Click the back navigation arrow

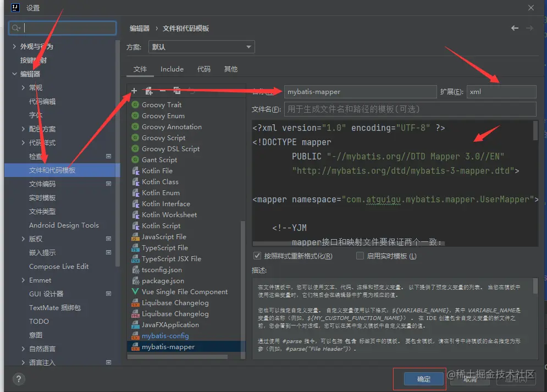pos(515,28)
